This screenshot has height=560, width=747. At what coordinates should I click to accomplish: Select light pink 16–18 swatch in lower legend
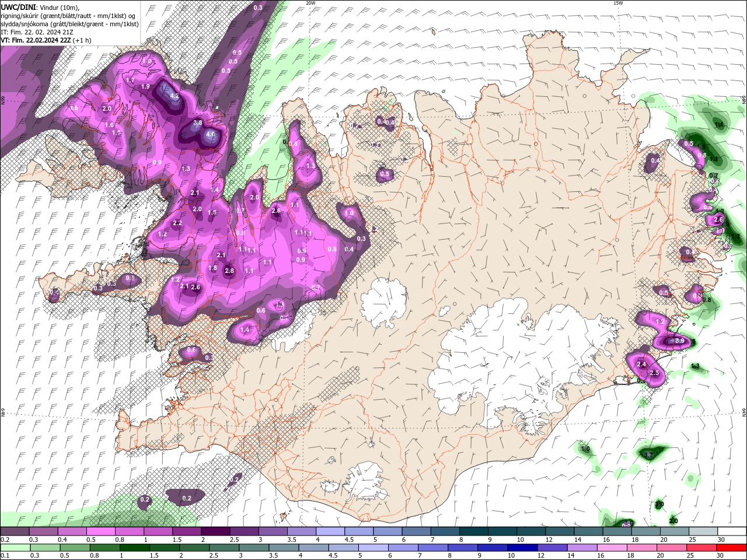(x=612, y=548)
